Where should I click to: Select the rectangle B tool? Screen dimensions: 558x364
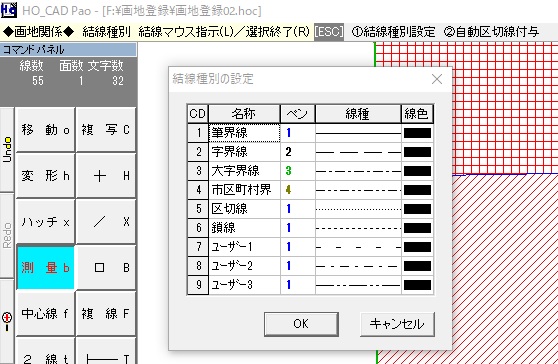click(x=106, y=268)
